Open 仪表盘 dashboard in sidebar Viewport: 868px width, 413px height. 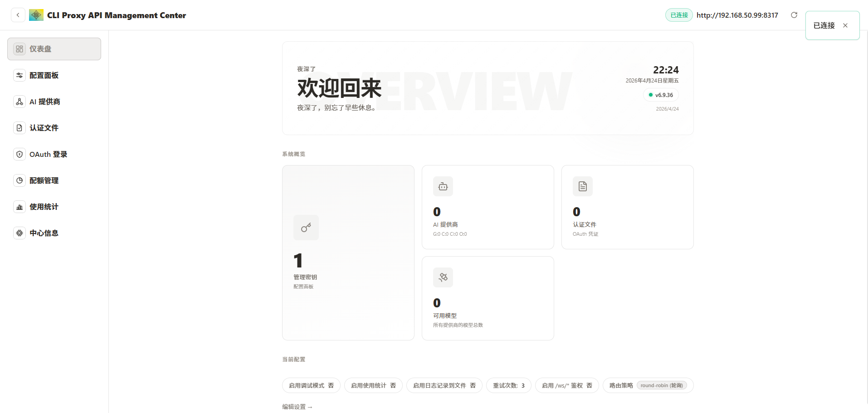coord(54,49)
